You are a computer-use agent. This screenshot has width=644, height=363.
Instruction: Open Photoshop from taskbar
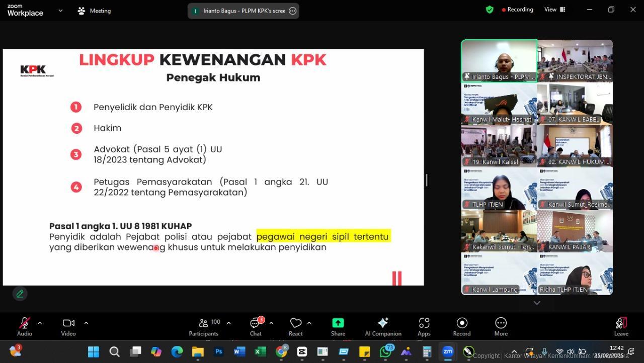tap(218, 352)
